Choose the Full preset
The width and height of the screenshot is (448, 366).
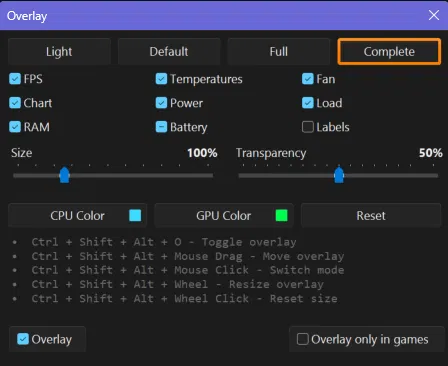(279, 52)
